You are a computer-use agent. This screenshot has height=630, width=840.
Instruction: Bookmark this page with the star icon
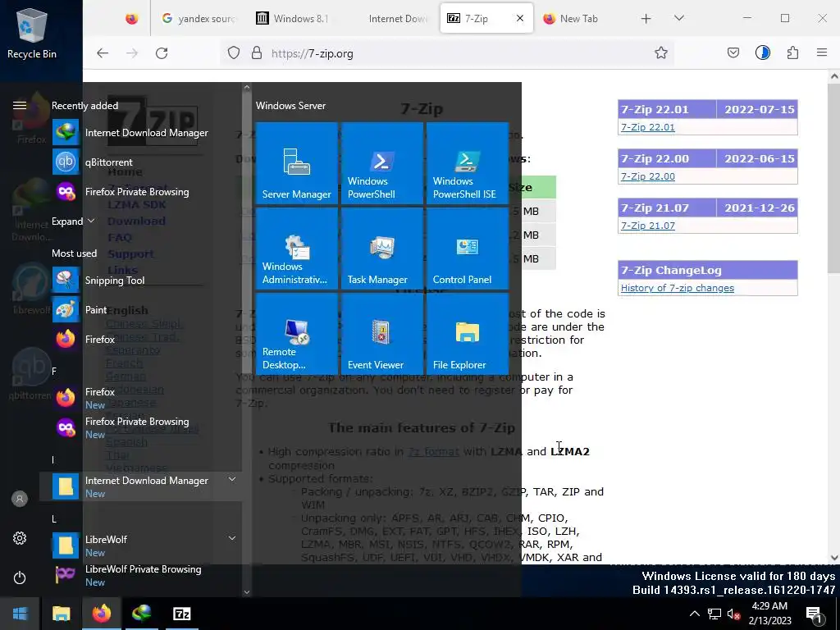click(661, 52)
